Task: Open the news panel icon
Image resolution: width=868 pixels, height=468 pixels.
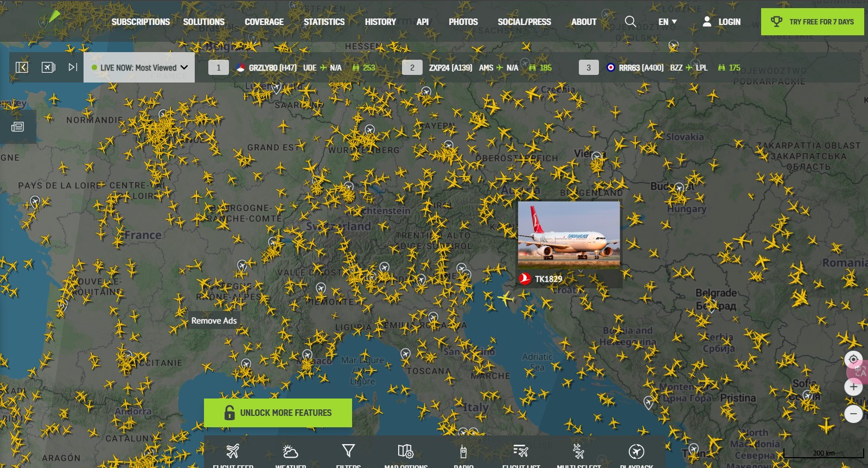Action: coord(17,127)
